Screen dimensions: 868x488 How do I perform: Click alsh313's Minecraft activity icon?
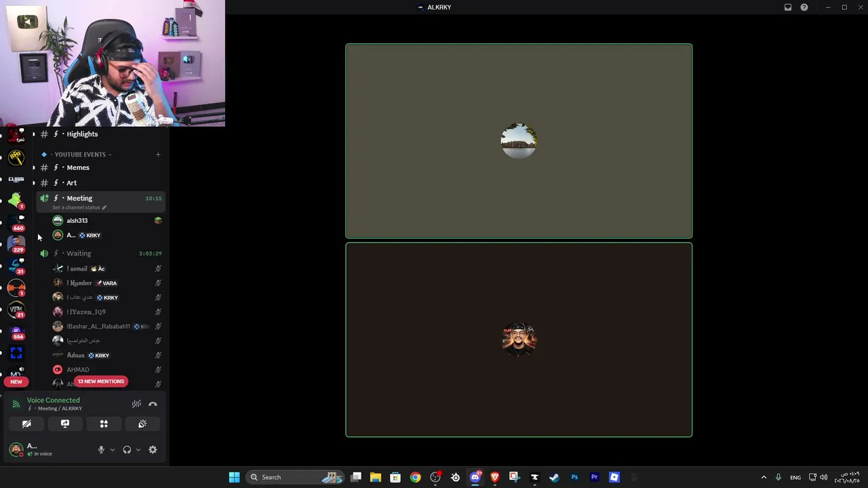coord(158,220)
